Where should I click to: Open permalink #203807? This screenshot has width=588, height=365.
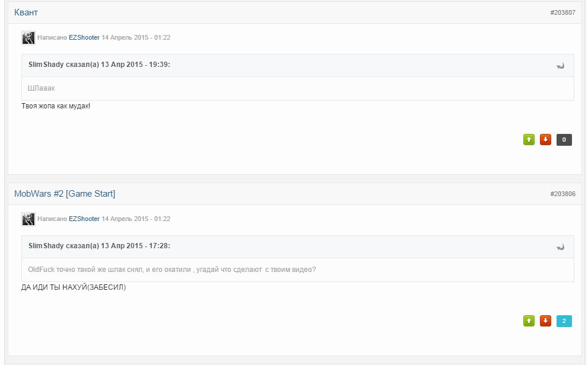(562, 12)
